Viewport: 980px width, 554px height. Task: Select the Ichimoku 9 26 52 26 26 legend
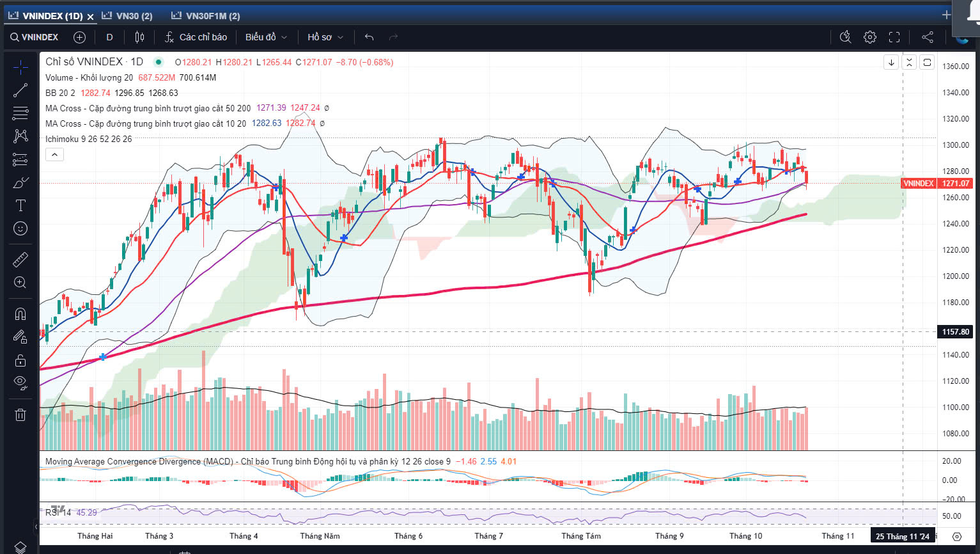[88, 139]
